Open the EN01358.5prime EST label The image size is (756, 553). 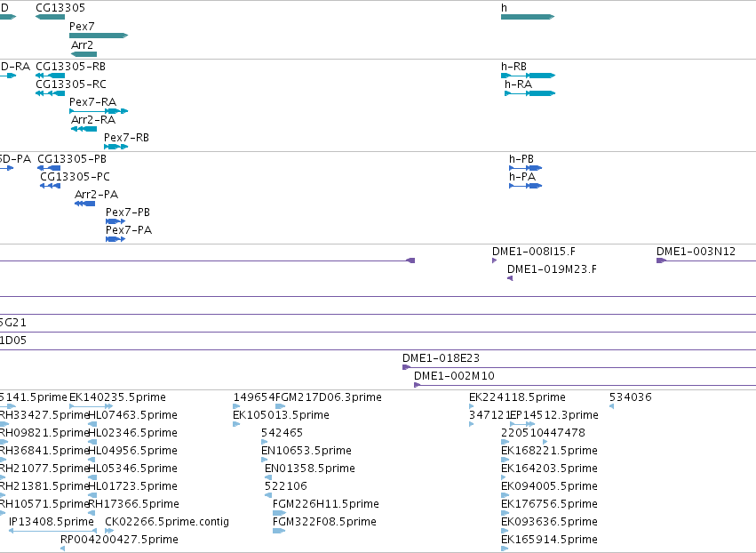click(x=310, y=469)
